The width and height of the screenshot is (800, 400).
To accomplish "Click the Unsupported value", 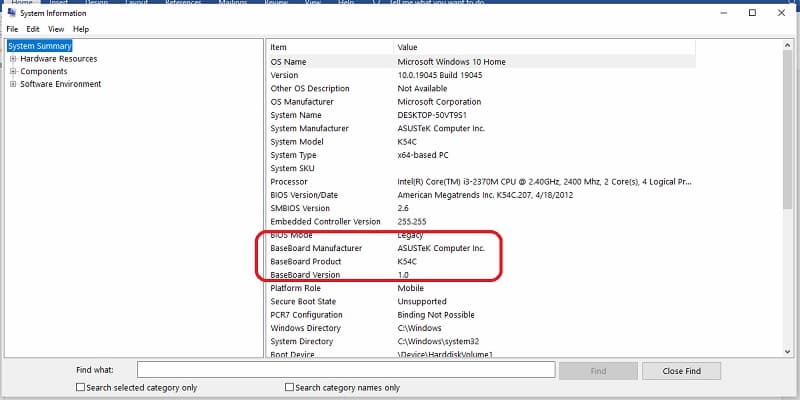I will tap(421, 301).
